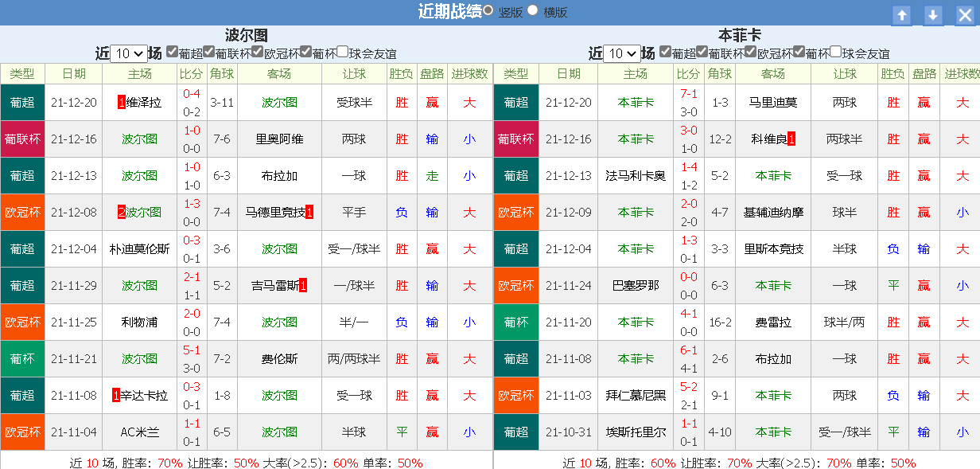Click the 波尔图 team heading

coord(247,35)
